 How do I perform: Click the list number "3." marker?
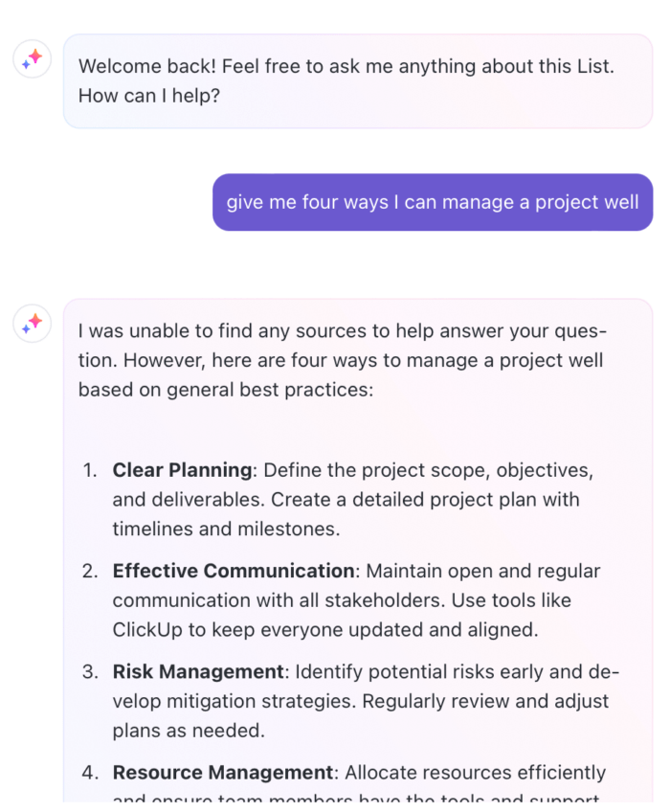[90, 671]
